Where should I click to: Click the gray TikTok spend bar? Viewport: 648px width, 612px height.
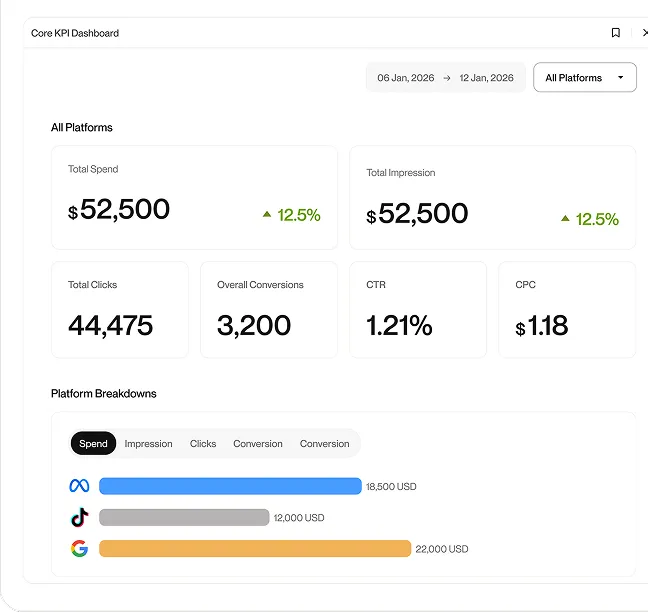coord(184,517)
